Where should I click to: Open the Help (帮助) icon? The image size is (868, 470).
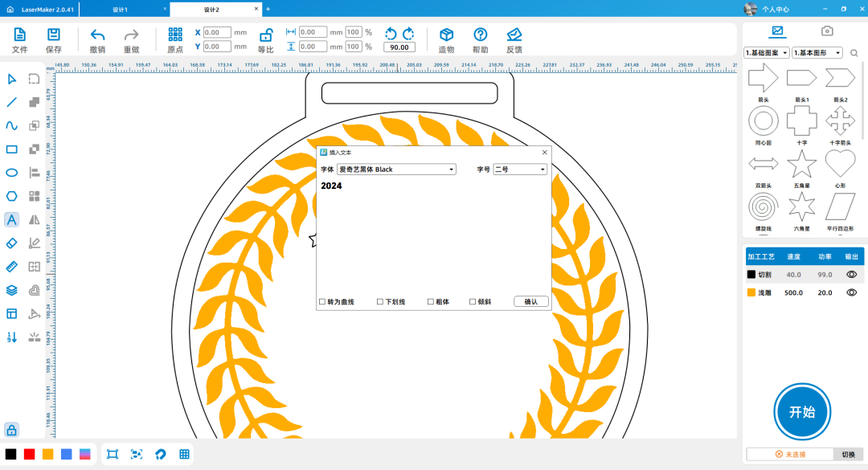coord(480,35)
